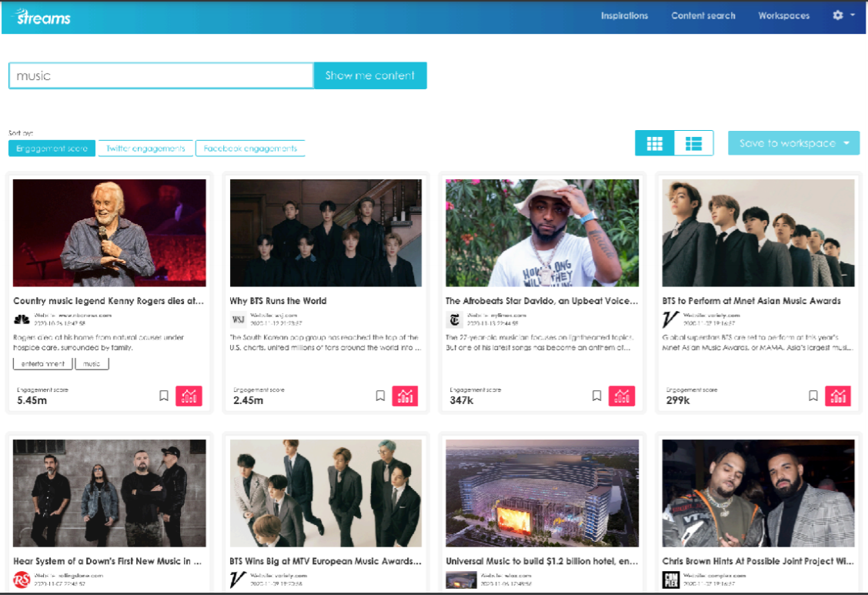868x595 pixels.
Task: Click System of a Down band photo
Action: (109, 493)
